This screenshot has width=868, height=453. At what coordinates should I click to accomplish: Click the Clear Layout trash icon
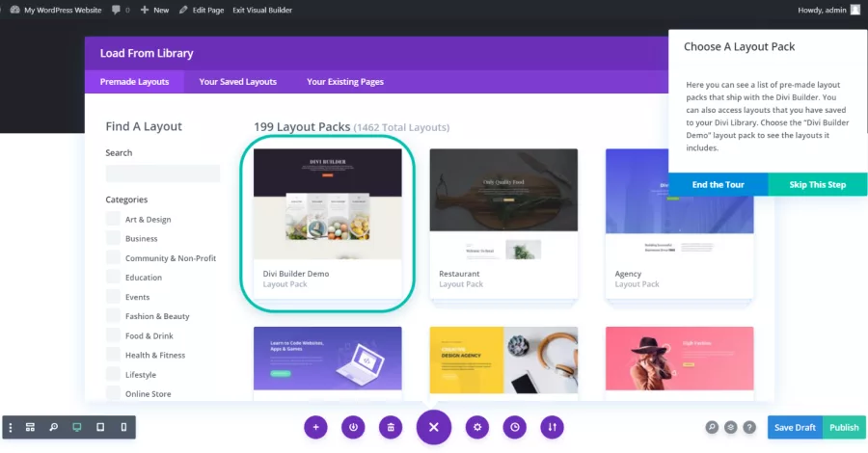click(x=391, y=427)
